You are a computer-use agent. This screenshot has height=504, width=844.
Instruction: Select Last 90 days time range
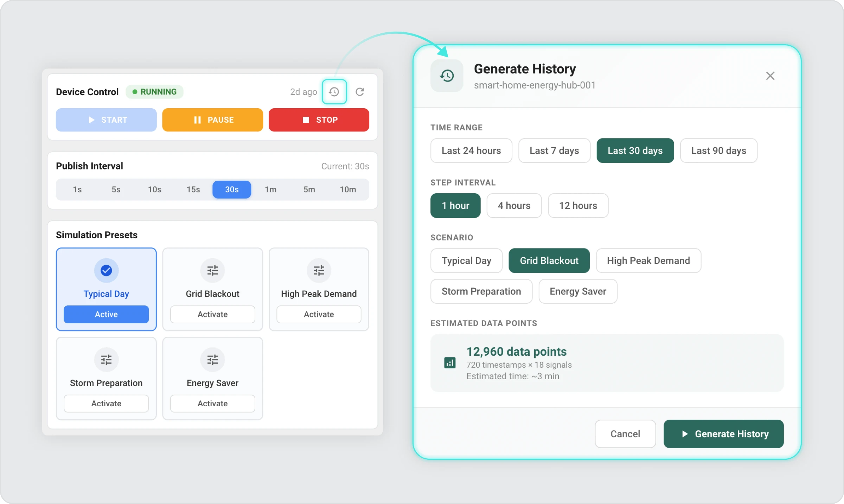(x=718, y=151)
